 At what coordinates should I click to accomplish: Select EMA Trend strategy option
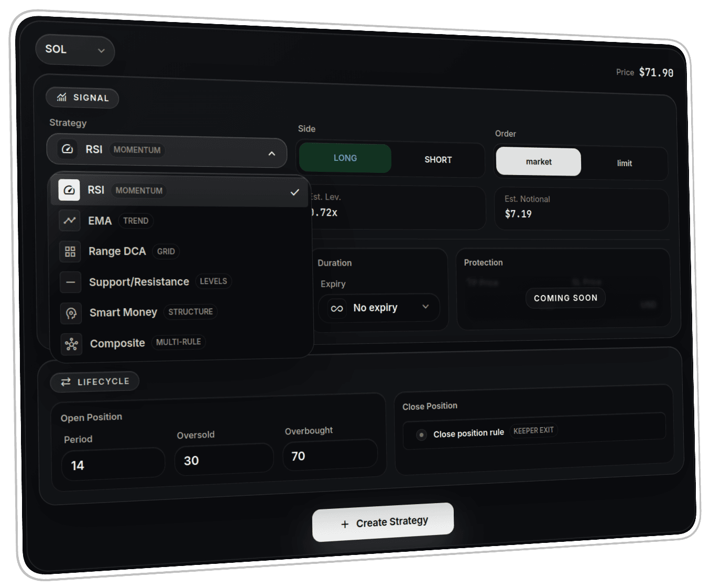tap(180, 222)
